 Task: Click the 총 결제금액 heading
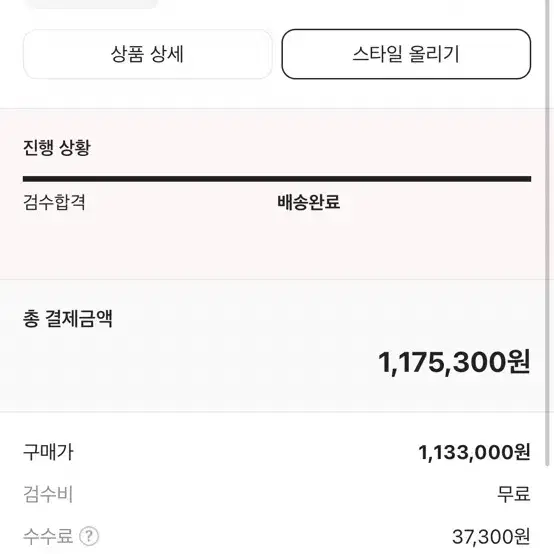(x=68, y=318)
